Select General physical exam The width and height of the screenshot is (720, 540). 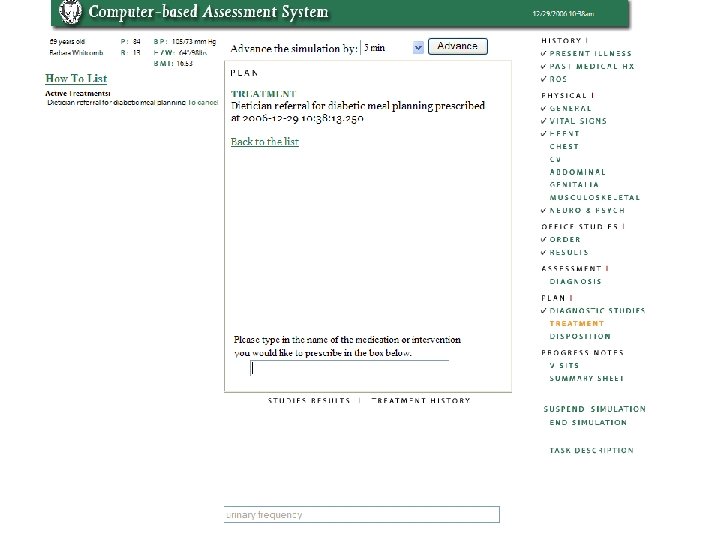tap(570, 108)
